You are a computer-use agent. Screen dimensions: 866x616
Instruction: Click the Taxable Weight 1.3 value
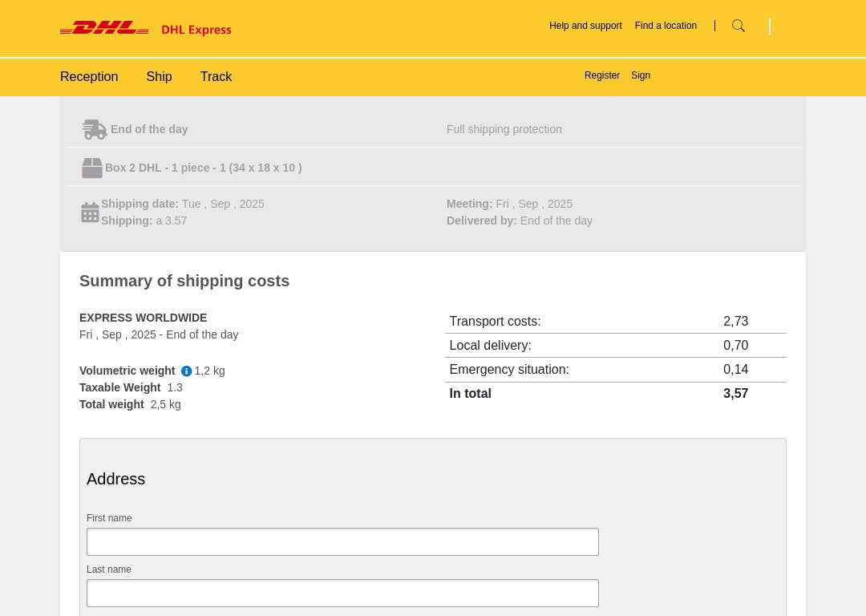(175, 388)
